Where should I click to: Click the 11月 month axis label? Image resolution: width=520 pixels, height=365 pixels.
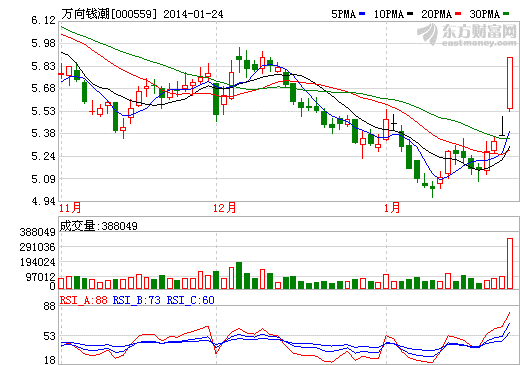pos(70,208)
